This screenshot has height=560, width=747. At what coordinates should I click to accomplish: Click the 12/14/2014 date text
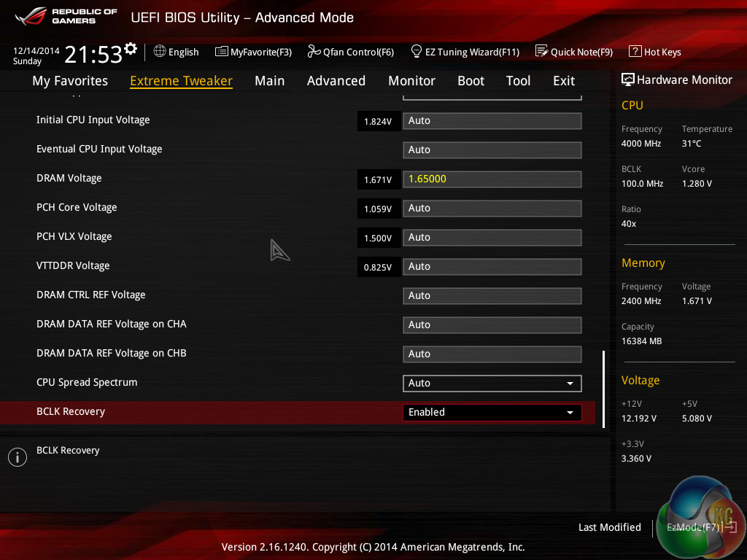point(36,50)
